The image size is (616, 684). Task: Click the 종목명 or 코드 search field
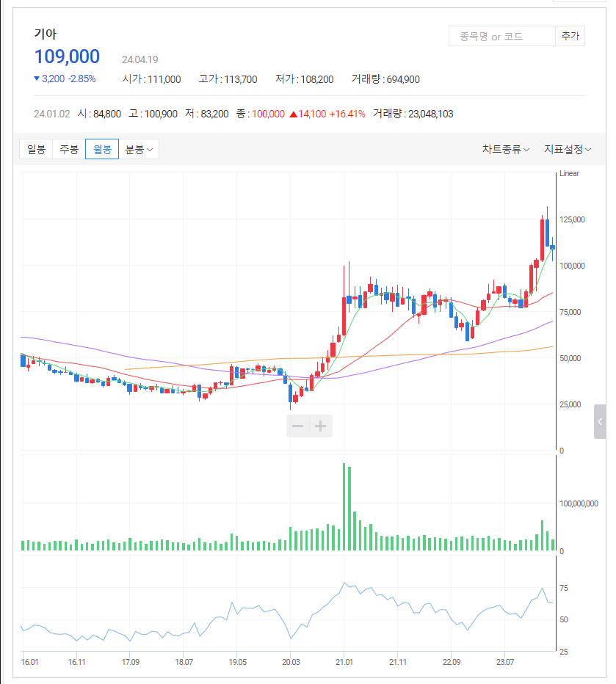[x=501, y=36]
